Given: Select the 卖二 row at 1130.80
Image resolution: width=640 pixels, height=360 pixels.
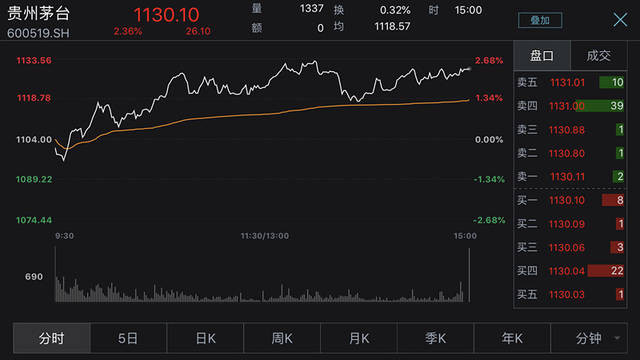Looking at the screenshot, I should pos(570,153).
